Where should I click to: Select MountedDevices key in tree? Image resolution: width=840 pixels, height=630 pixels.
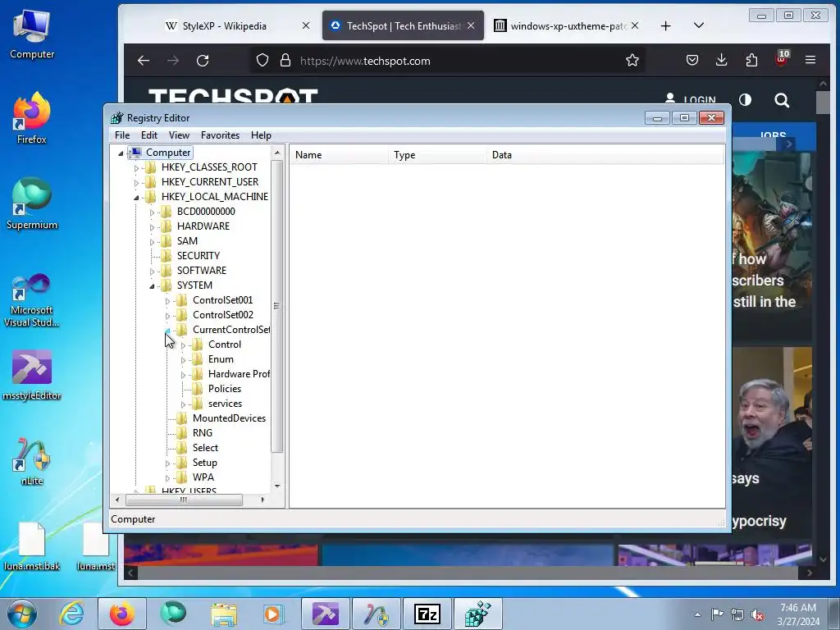[230, 418]
